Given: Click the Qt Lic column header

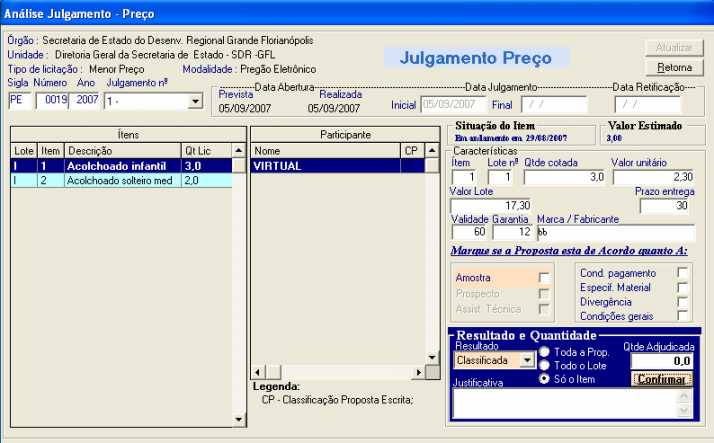Looking at the screenshot, I should click(206, 150).
